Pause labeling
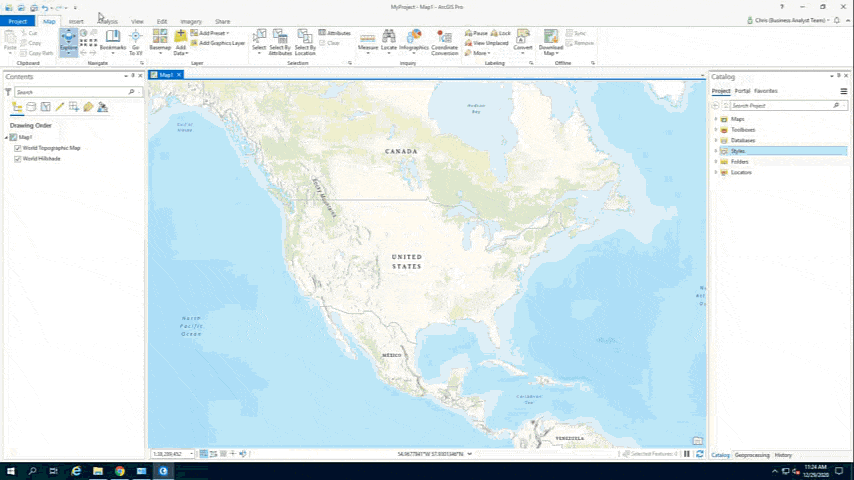Image resolution: width=854 pixels, height=480 pixels. coord(476,33)
